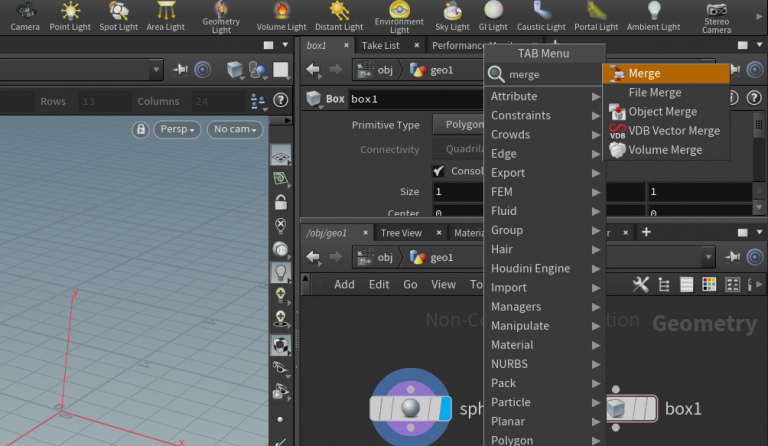
Task: Expand the Attribute submenu
Action: pyautogui.click(x=545, y=96)
